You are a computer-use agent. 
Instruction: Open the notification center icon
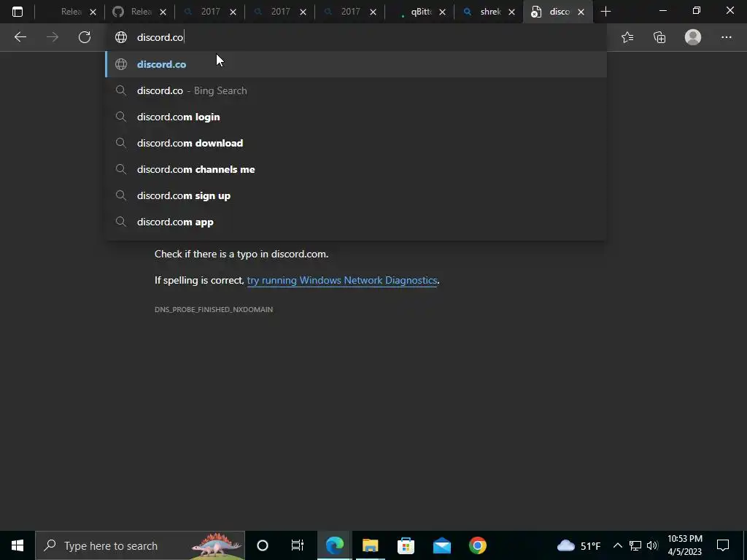pos(723,545)
